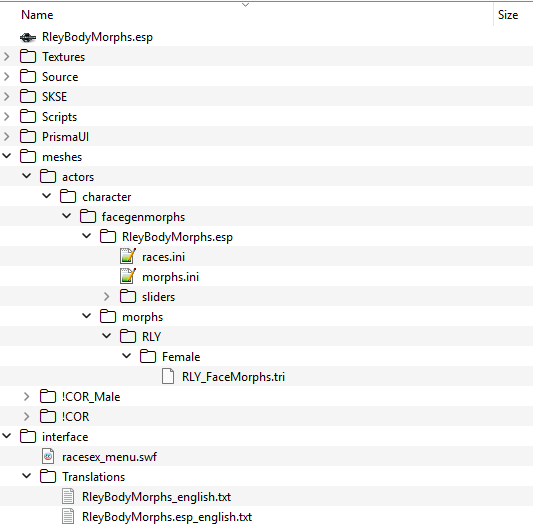Select the RLY_FaceMorphs.tri file name
Viewport: 533px width, 527px height.
click(234, 377)
